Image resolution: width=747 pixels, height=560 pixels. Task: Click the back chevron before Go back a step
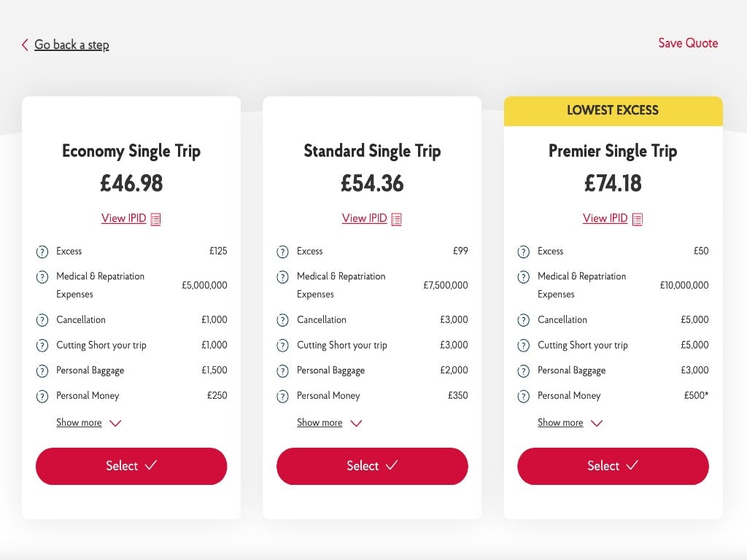(x=23, y=44)
